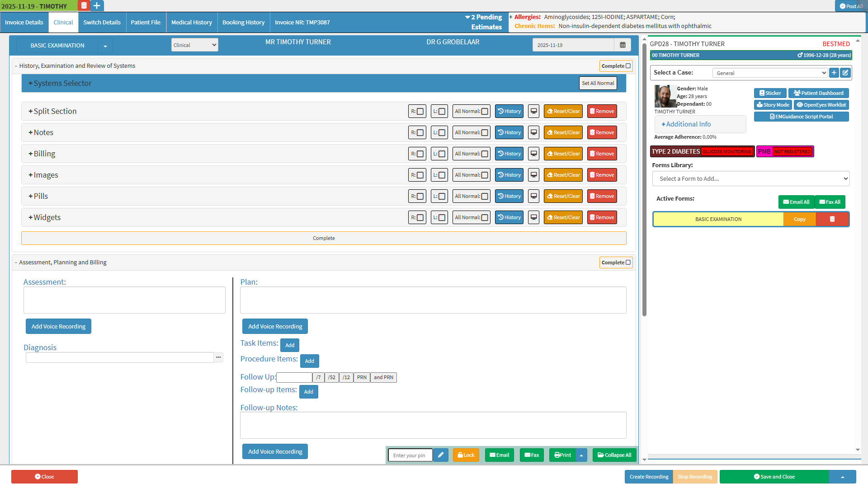Click the Save and Close button

pyautogui.click(x=774, y=477)
